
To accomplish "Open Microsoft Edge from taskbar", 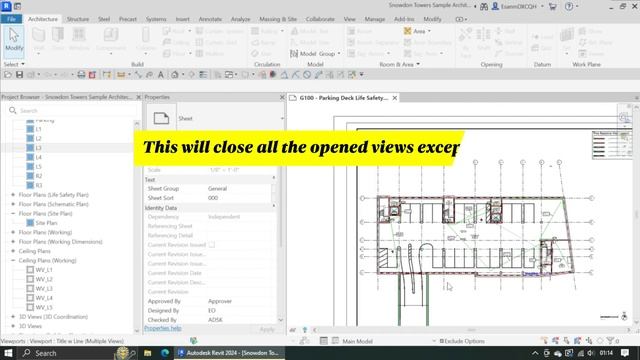I will click(165, 353).
